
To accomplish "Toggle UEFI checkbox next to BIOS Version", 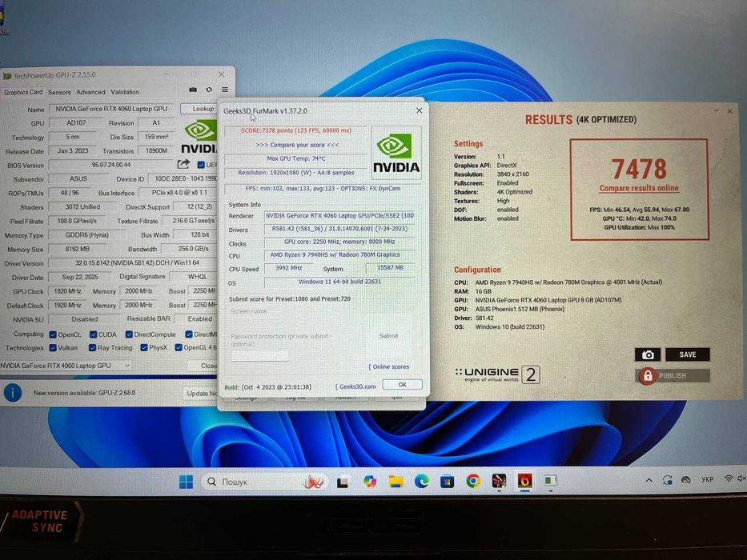I will click(201, 165).
